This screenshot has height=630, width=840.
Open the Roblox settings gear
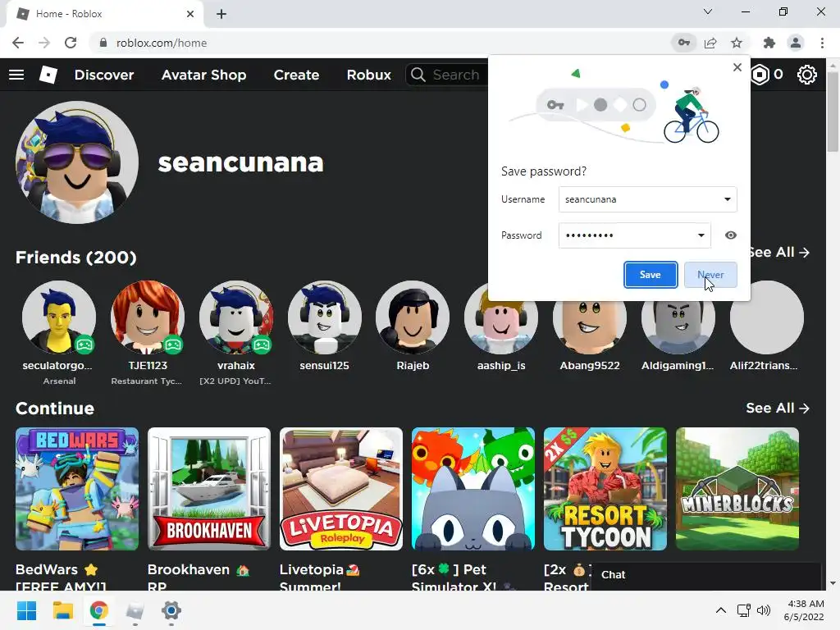(x=807, y=75)
